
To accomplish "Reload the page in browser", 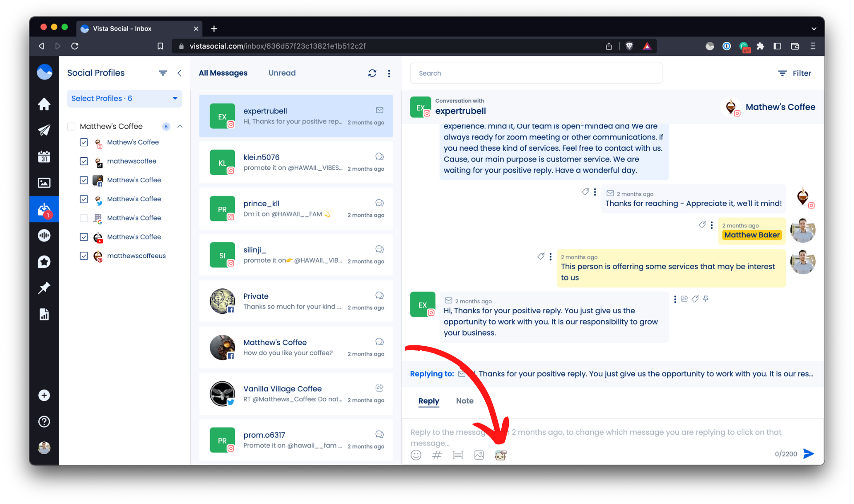I will (x=75, y=46).
